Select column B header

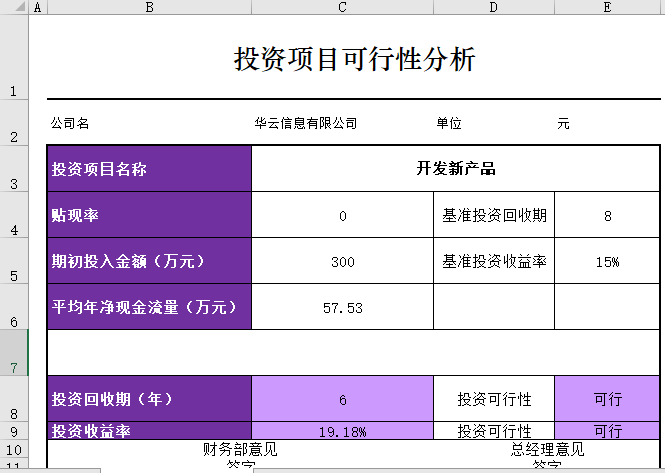point(149,7)
